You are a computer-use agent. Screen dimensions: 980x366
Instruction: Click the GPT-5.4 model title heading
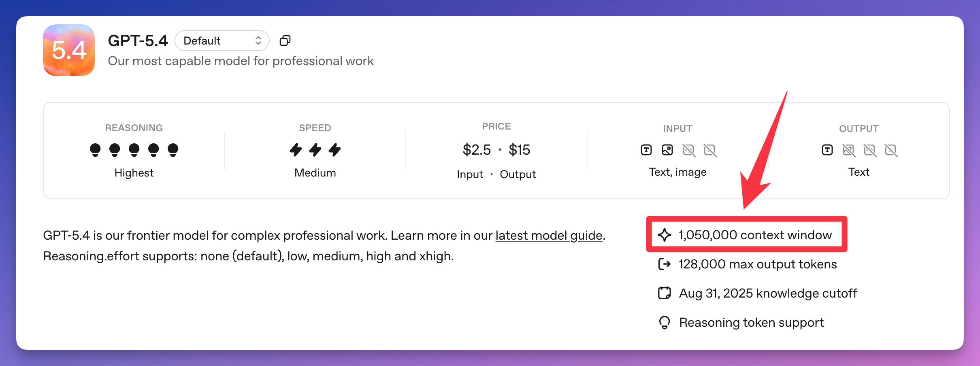tap(138, 40)
